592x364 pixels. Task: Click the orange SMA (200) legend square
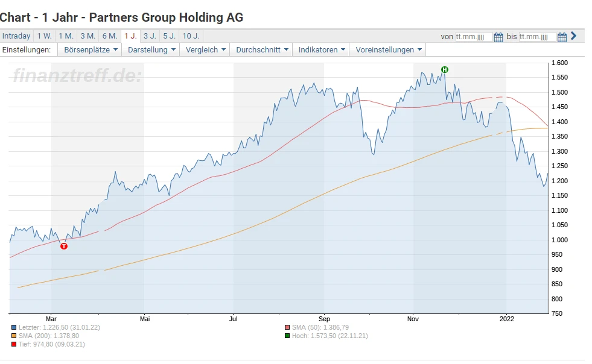14,336
